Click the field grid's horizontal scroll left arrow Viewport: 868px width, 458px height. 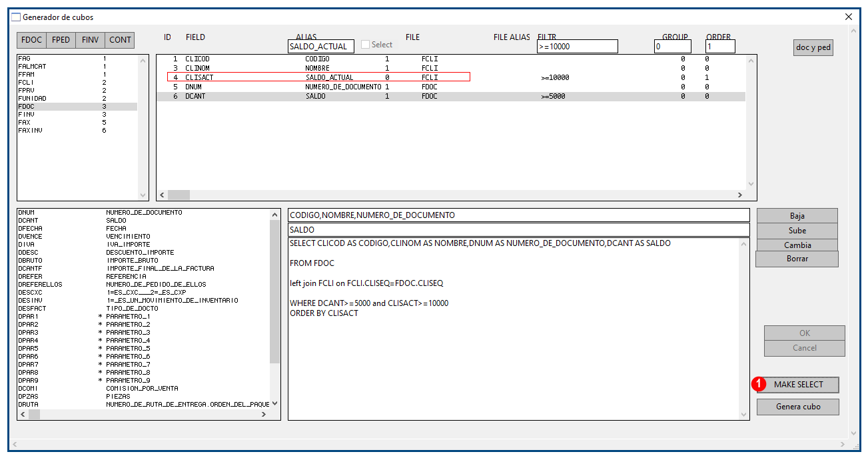click(163, 195)
